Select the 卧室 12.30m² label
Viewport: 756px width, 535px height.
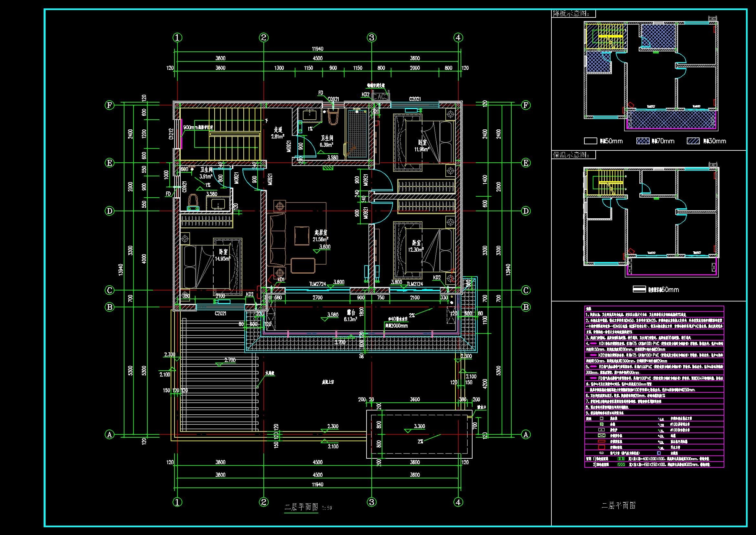[416, 246]
